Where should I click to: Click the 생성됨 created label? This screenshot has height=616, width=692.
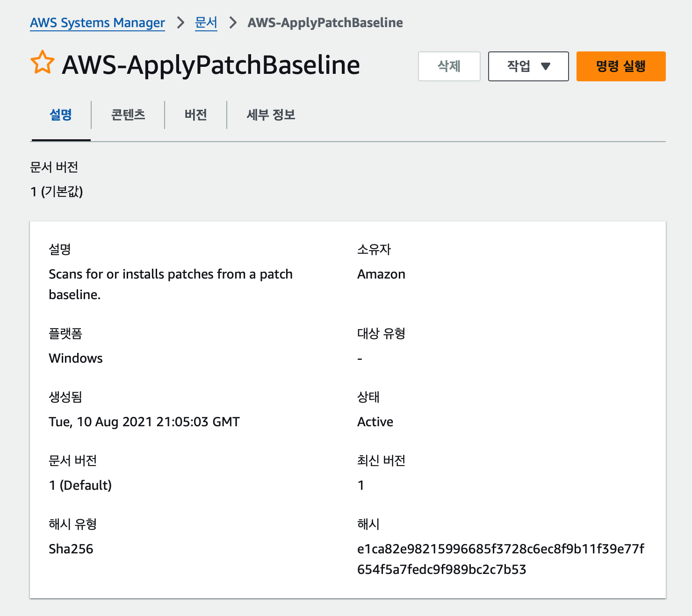click(x=65, y=397)
